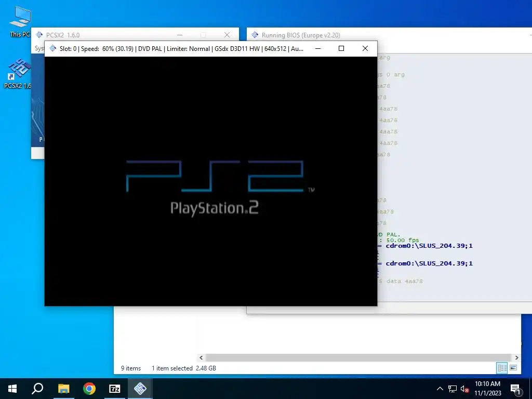Click the game window title bar text

click(x=181, y=48)
